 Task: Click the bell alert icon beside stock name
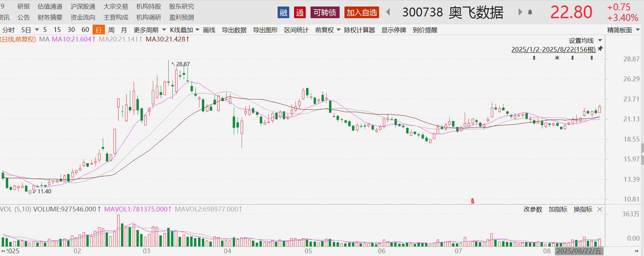pos(530,12)
